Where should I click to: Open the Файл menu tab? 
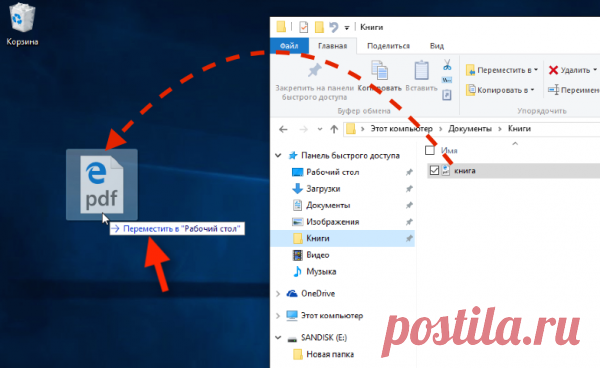(x=289, y=46)
